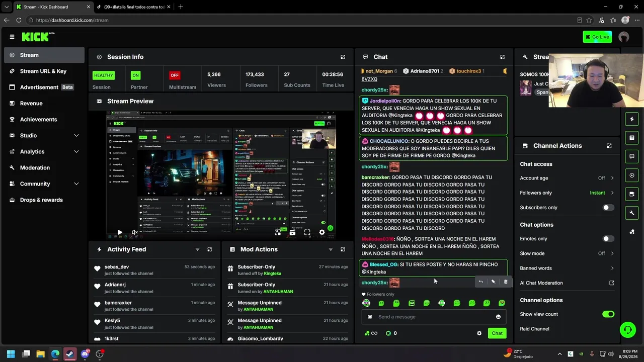
Task: Unmute the stream preview audio
Action: pyautogui.click(x=134, y=232)
